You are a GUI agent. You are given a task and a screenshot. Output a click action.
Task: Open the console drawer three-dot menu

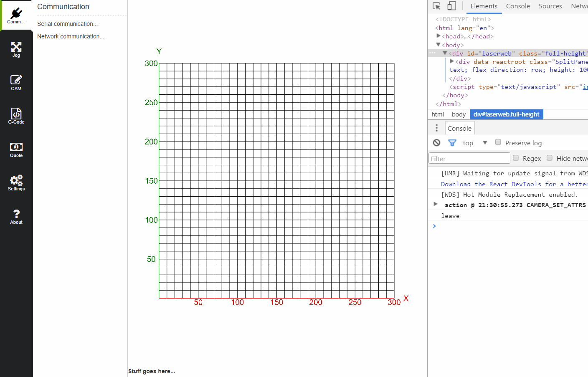click(437, 128)
